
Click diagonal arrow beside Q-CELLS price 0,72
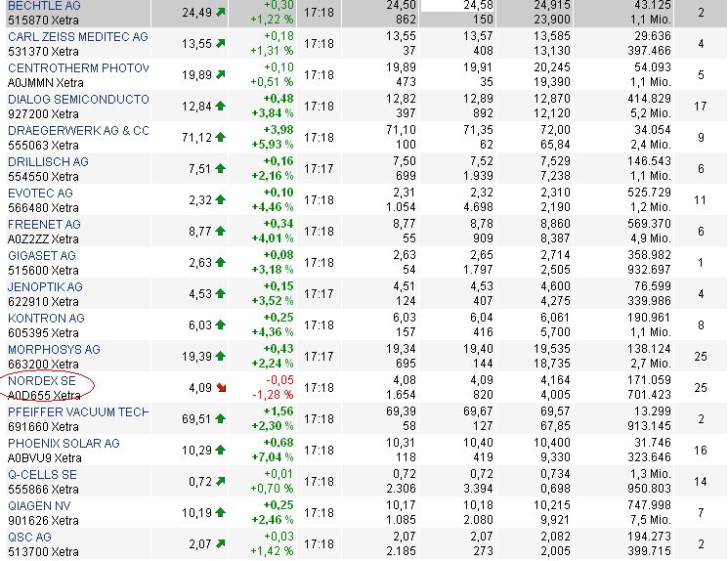[221, 481]
